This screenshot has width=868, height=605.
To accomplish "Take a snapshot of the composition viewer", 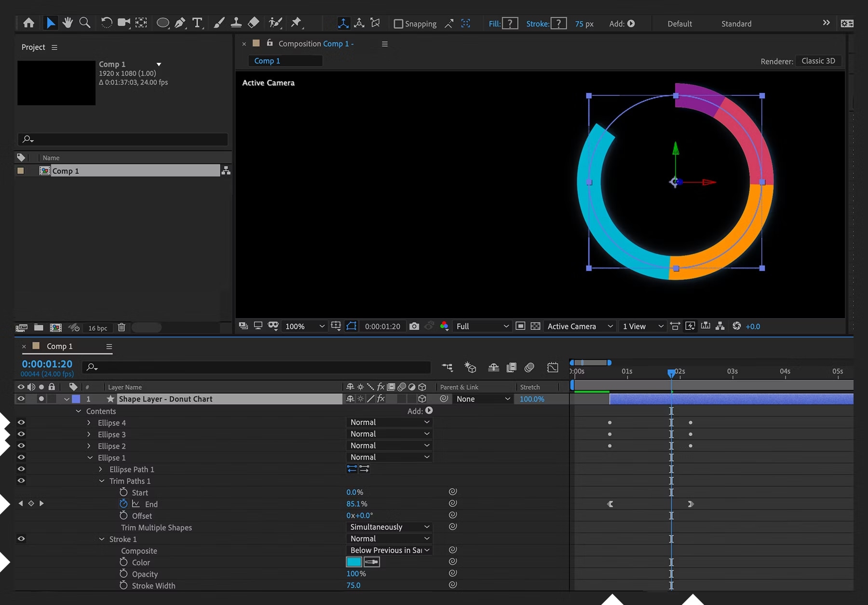I will pos(414,326).
